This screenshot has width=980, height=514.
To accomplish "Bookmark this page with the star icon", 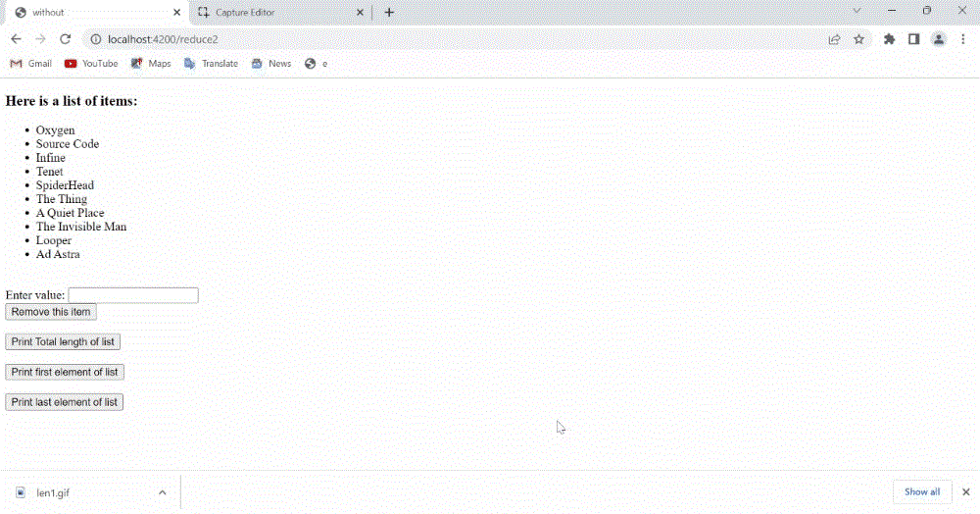I will coord(859,39).
